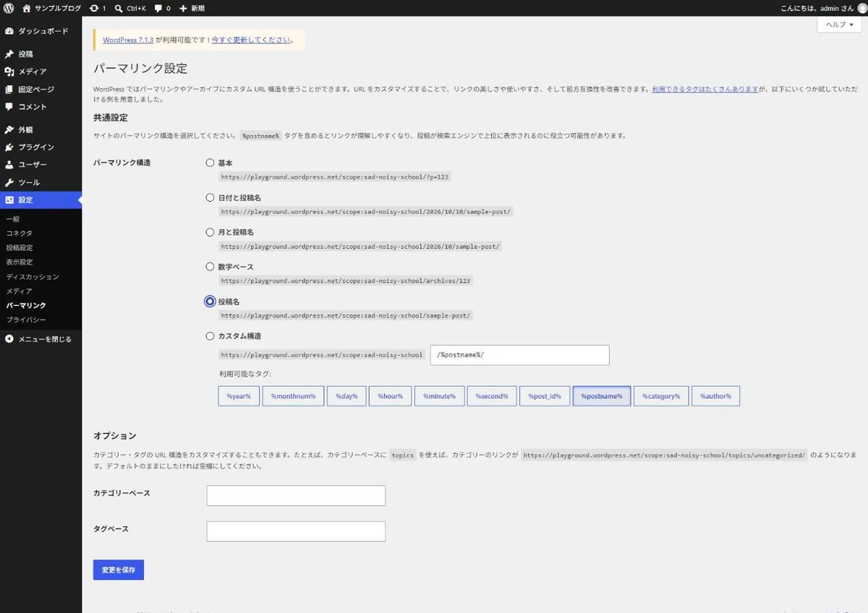Open メディア settings submenu item
Screen dimensions: 868x613
(20, 291)
